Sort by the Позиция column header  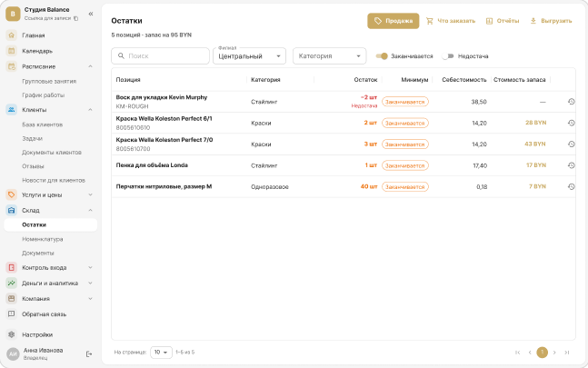pyautogui.click(x=128, y=80)
